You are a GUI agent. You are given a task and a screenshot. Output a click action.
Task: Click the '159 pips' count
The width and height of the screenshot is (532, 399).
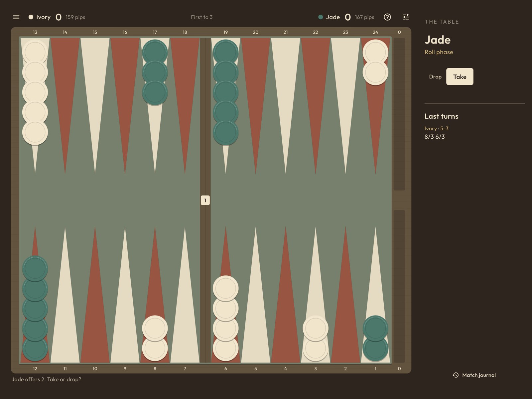point(75,17)
